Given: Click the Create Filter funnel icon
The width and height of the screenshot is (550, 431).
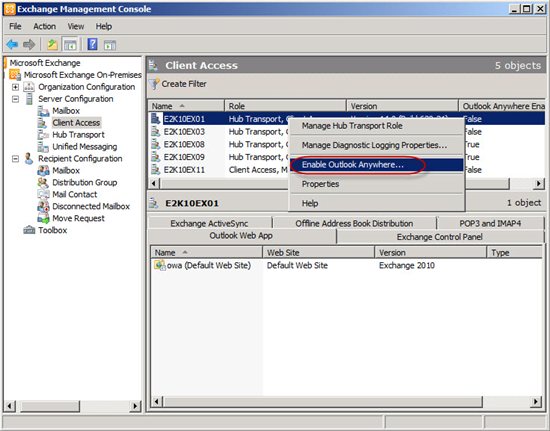Looking at the screenshot, I should click(x=154, y=84).
